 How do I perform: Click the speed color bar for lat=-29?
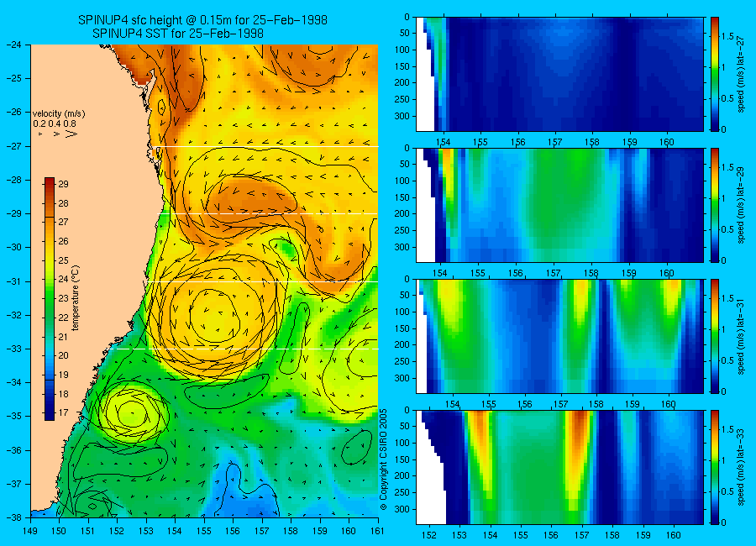pos(714,205)
